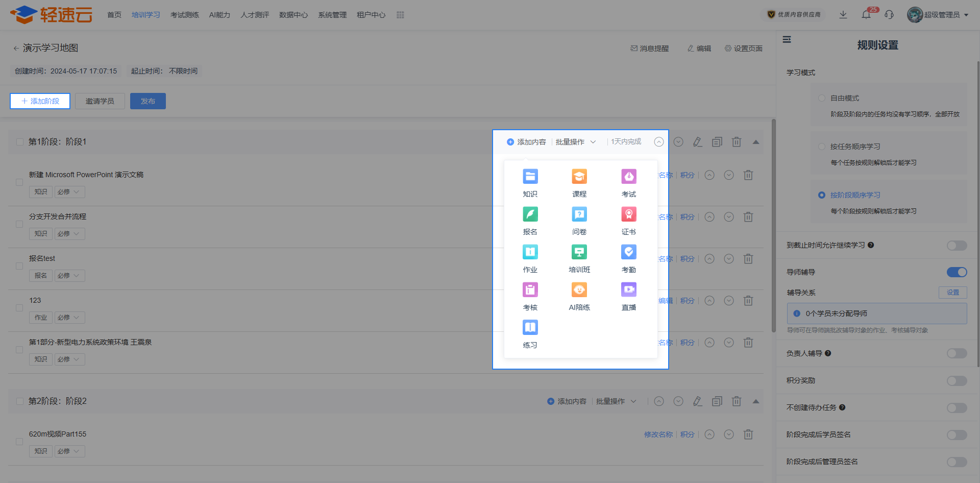Screen dimensions: 980x483
Task: Open notifications bell in top bar
Action: [866, 15]
